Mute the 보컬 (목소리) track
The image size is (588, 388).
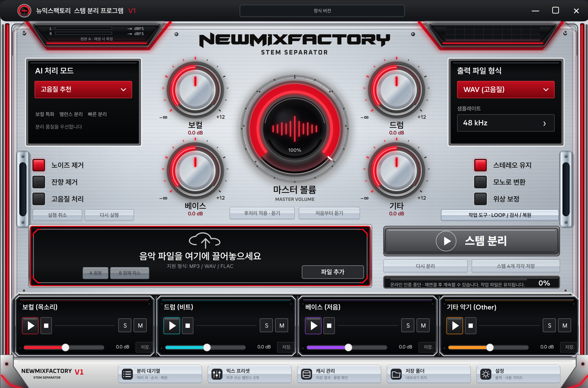[x=140, y=325]
